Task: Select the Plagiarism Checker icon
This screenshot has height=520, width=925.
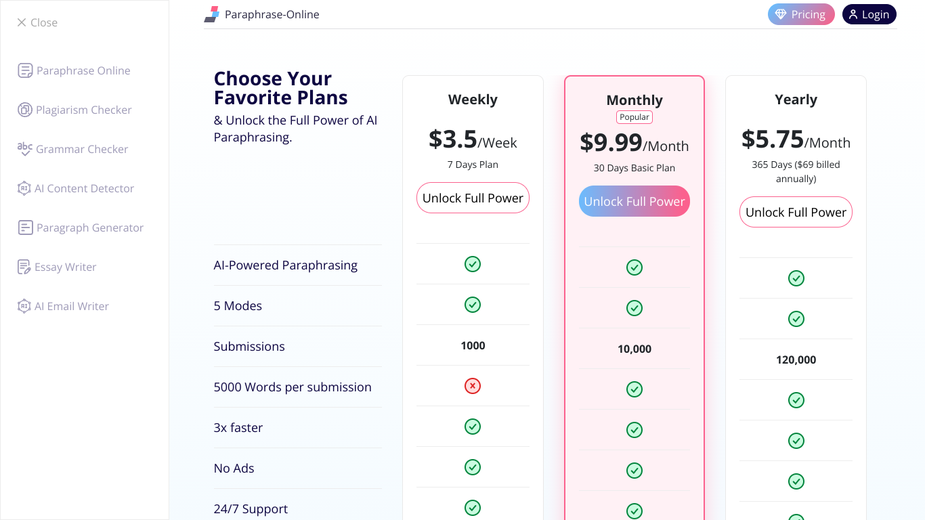Action: (x=25, y=110)
